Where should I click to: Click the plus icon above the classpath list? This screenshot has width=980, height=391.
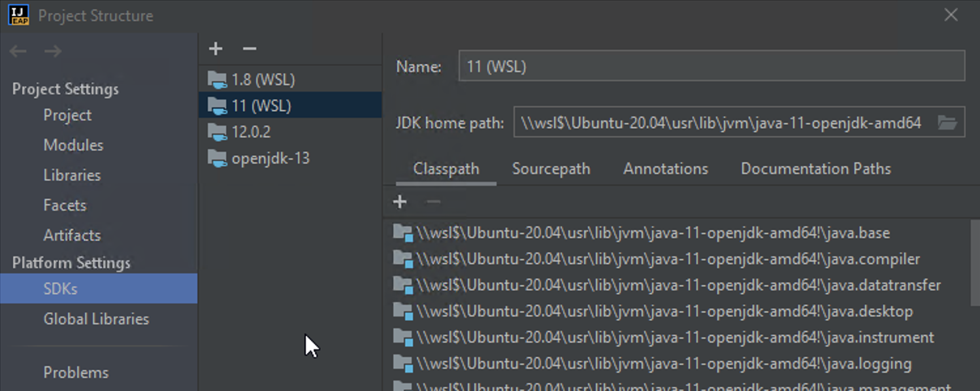399,202
